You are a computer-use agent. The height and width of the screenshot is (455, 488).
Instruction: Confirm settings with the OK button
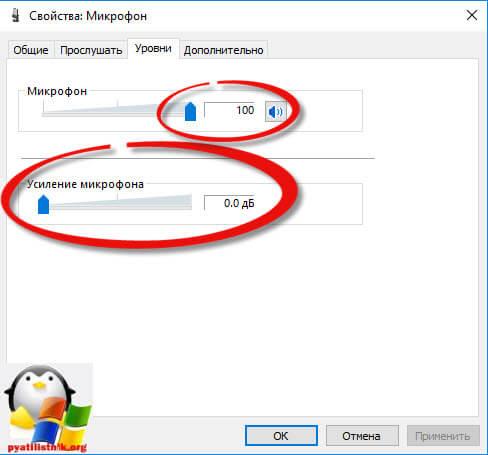[281, 436]
